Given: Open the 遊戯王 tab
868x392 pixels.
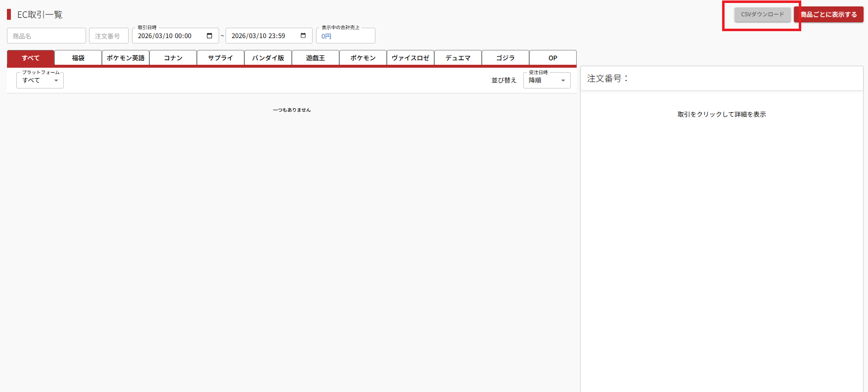Looking at the screenshot, I should coord(316,58).
